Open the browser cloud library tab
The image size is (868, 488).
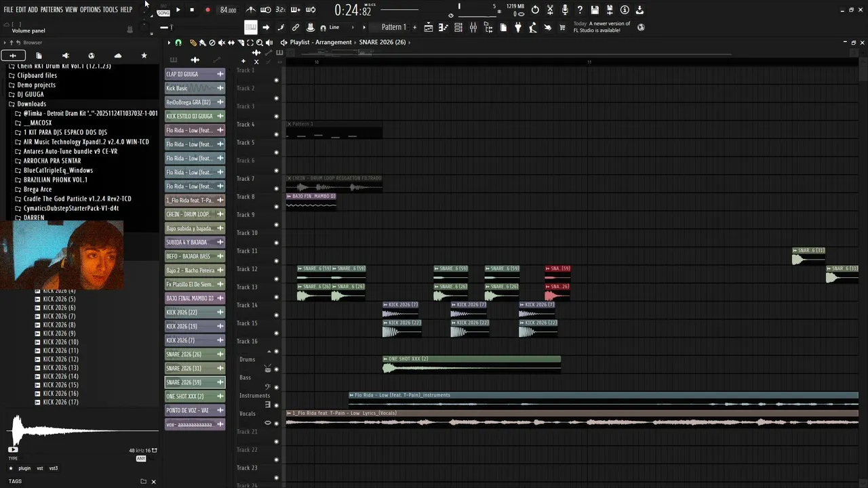click(x=117, y=56)
